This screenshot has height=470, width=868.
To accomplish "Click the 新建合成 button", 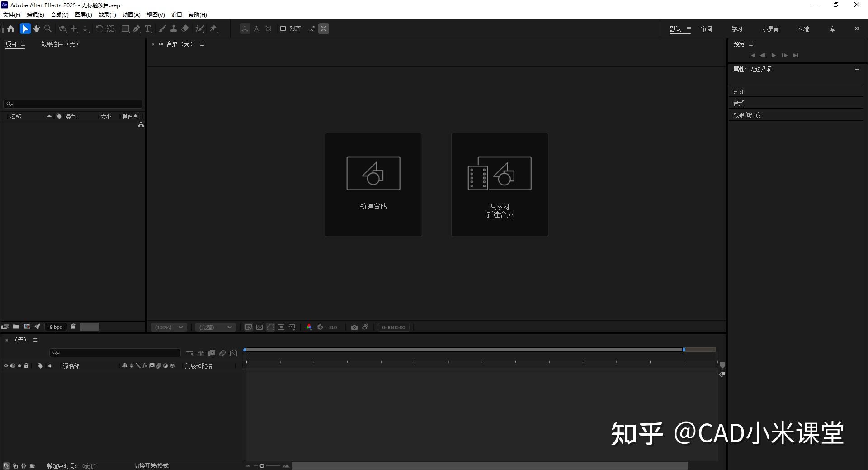I will (373, 185).
